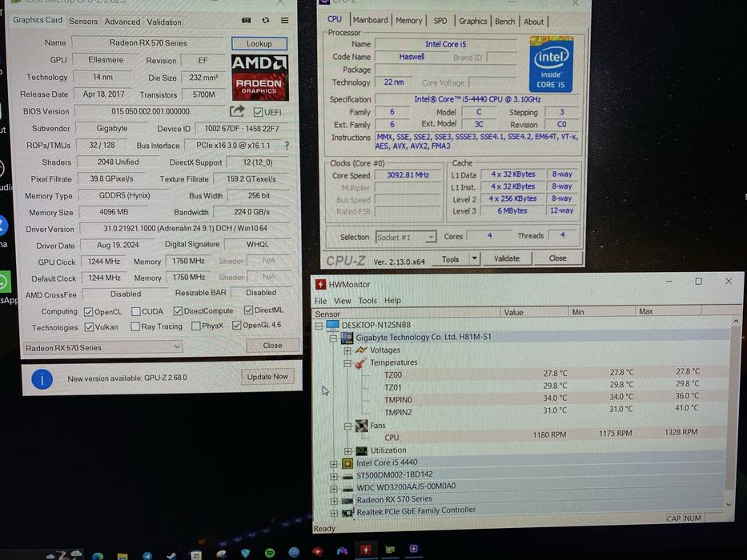Toggle the DirectML checkbox
Image resolution: width=747 pixels, height=560 pixels.
pos(248,310)
